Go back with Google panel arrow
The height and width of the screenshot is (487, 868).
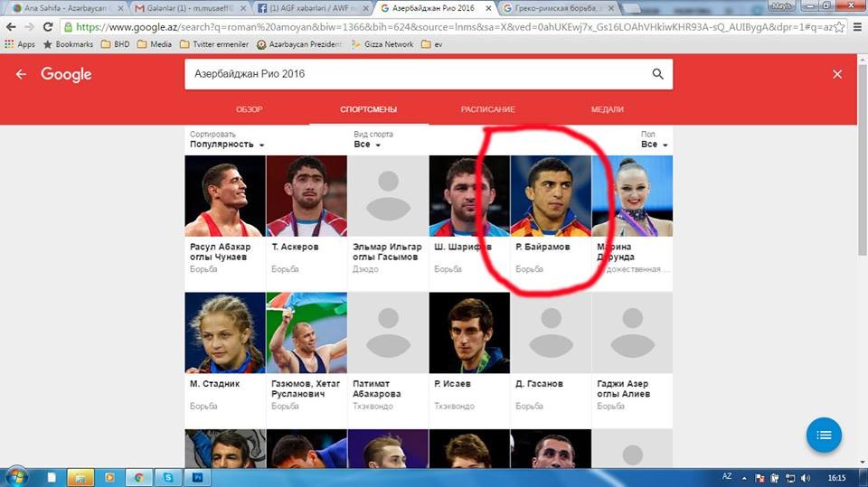tap(21, 74)
